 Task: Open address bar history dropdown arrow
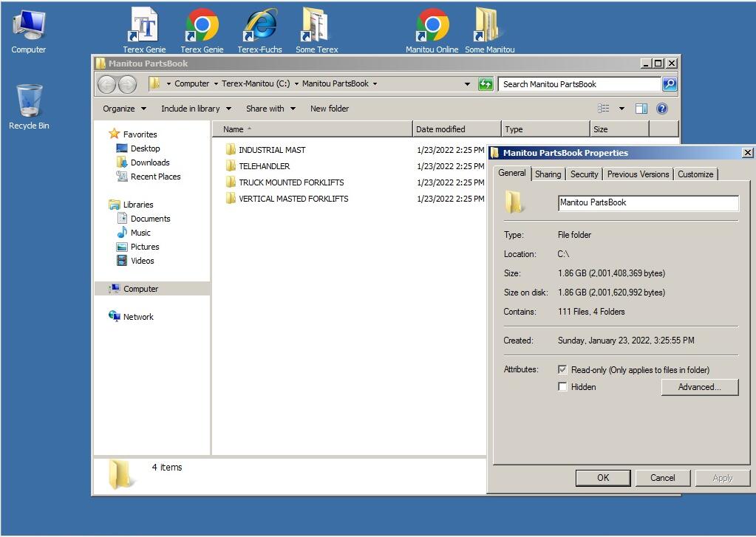coord(467,84)
